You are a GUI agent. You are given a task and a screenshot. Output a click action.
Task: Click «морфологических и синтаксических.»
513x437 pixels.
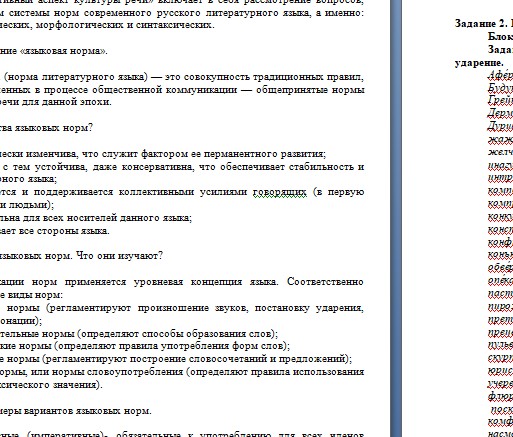point(125,25)
